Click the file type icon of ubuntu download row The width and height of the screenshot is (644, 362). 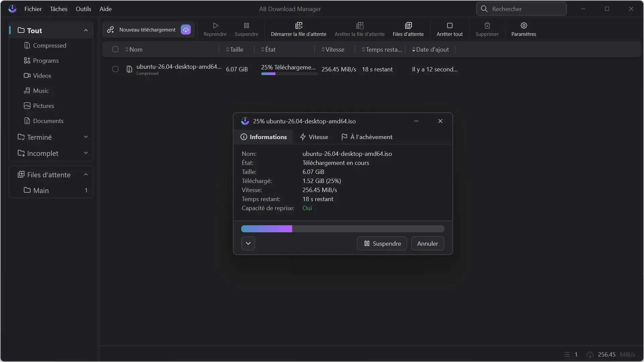(x=129, y=69)
